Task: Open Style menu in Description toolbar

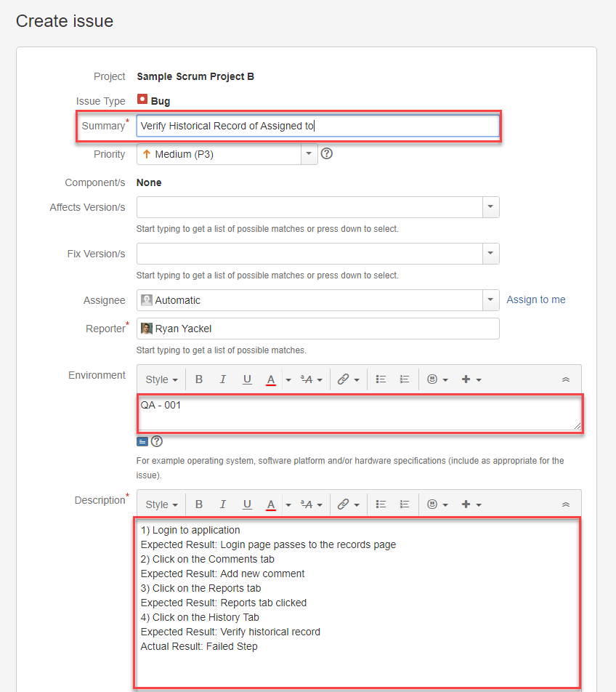Action: 161,504
